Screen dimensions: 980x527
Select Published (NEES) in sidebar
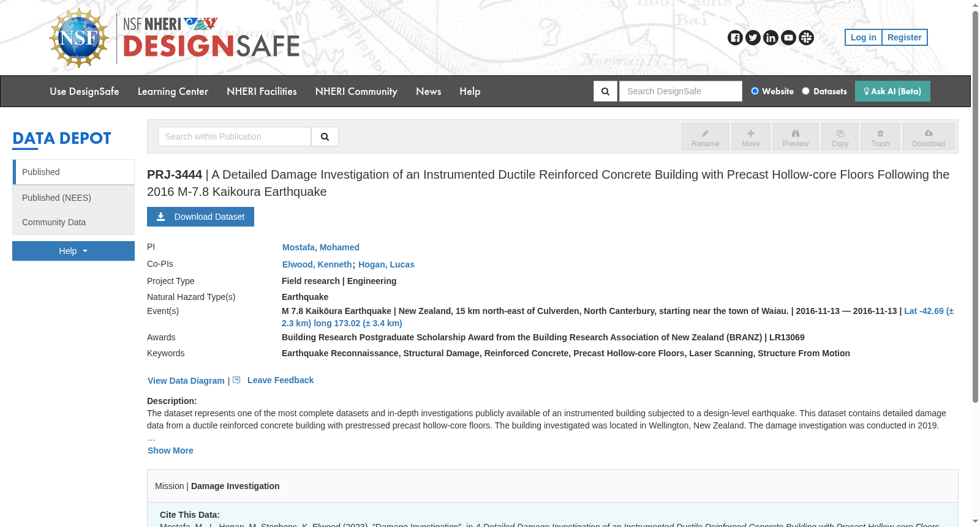coord(73,198)
